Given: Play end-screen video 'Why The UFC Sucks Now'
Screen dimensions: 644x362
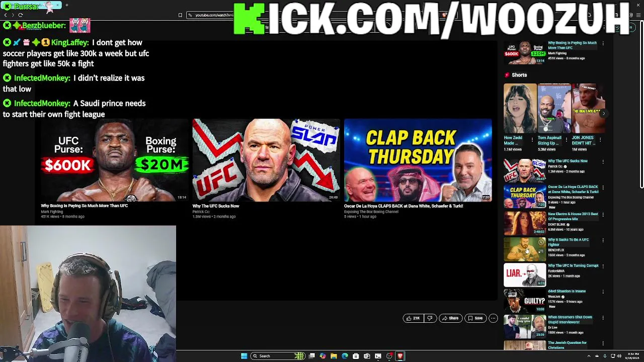Looking at the screenshot, I should [266, 160].
